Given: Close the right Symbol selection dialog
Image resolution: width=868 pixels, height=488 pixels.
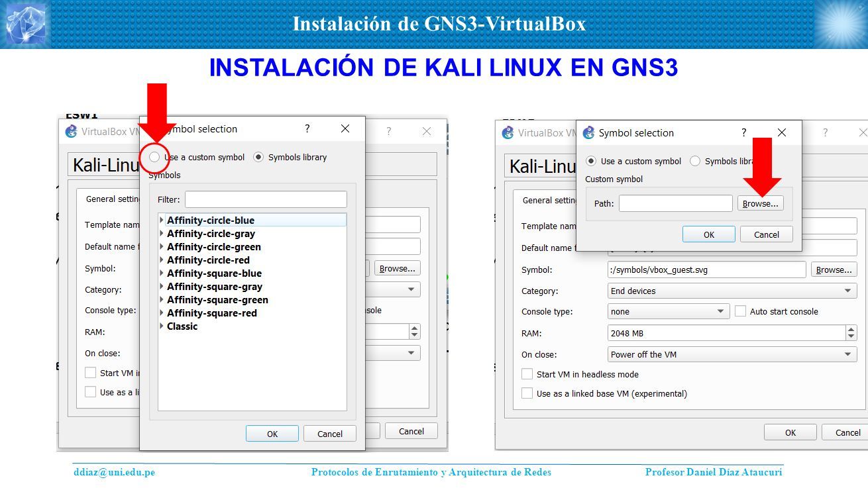Looking at the screenshot, I should (x=782, y=132).
